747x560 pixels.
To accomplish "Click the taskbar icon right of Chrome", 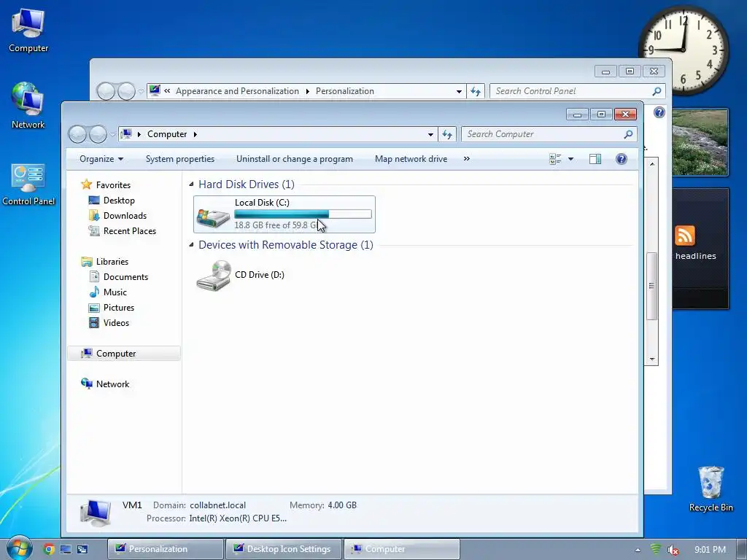I will [x=66, y=550].
